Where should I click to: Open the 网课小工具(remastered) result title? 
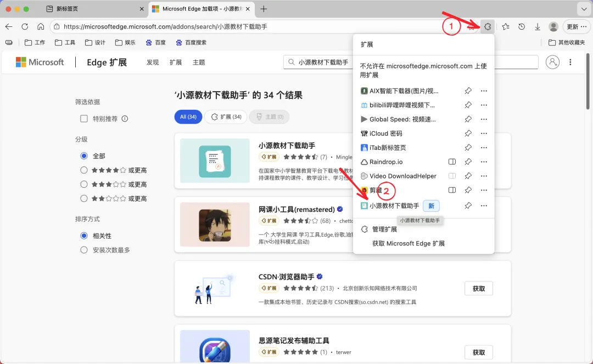[x=296, y=209]
